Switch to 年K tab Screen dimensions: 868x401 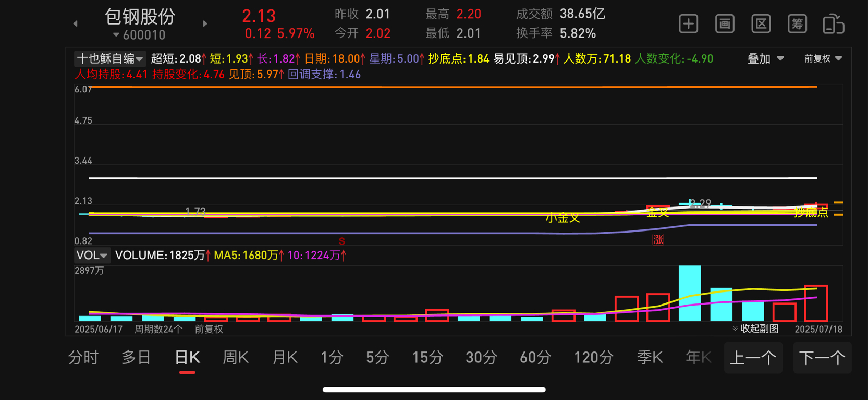click(699, 358)
